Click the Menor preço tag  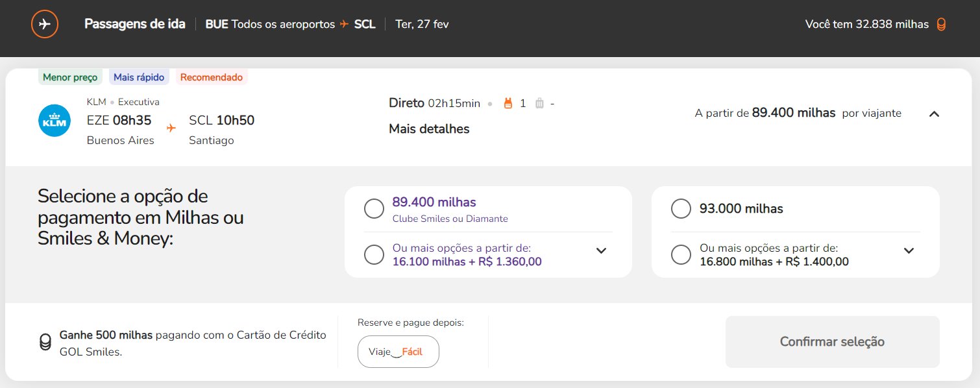point(70,77)
